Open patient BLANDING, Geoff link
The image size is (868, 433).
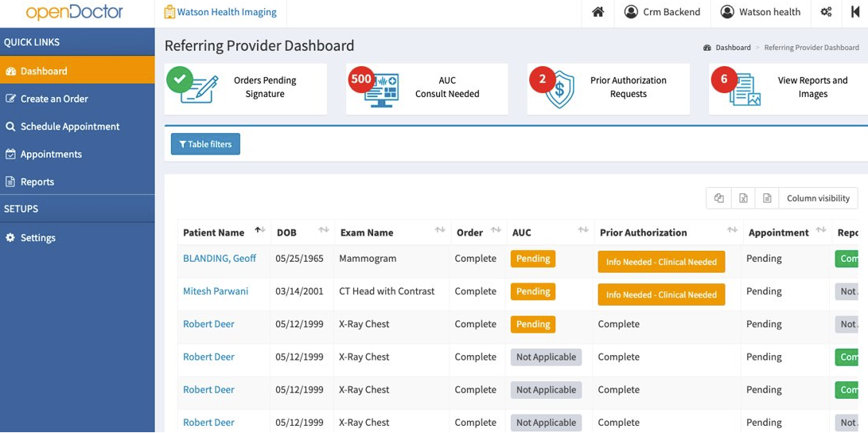point(220,259)
